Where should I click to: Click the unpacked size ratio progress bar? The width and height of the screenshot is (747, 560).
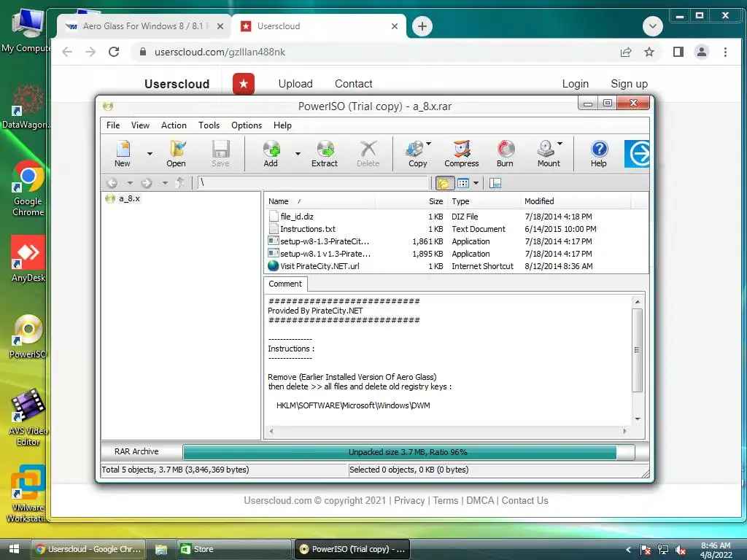pyautogui.click(x=409, y=452)
